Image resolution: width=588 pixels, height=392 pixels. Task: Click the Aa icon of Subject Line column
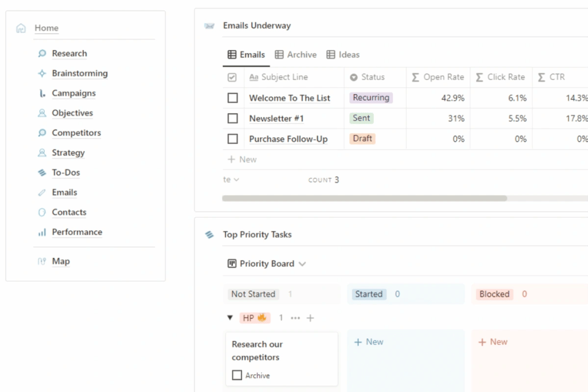pyautogui.click(x=254, y=77)
